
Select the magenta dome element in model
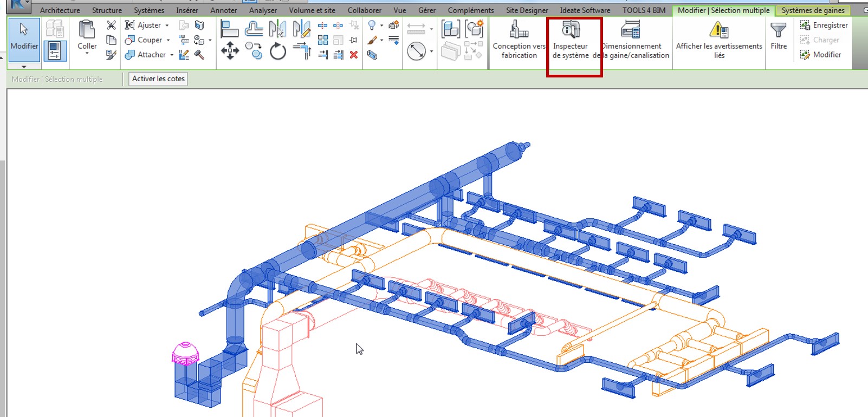point(185,353)
